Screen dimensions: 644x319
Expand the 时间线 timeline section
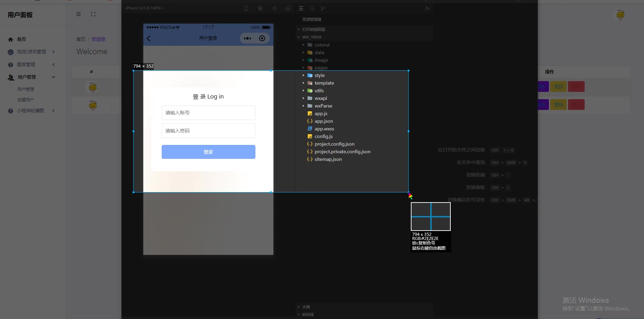click(x=299, y=315)
